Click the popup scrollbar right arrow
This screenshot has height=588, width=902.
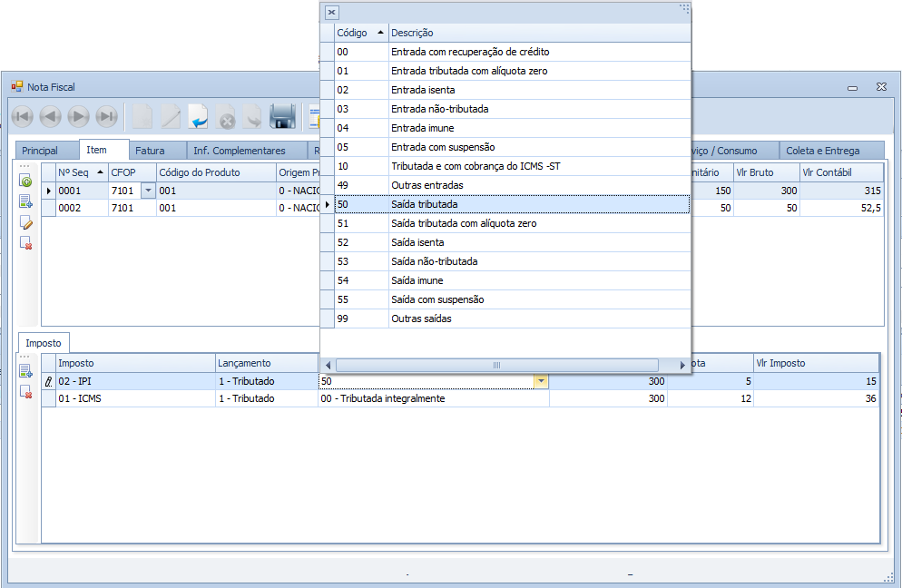point(682,366)
